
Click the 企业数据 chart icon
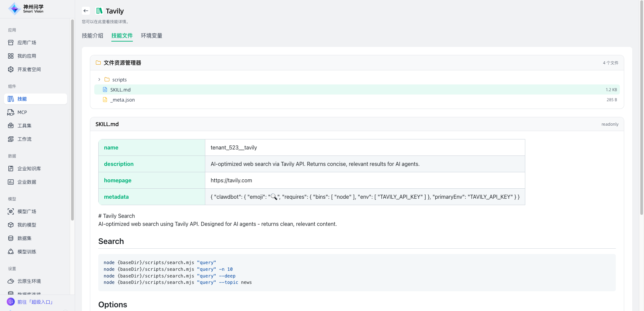pos(11,182)
